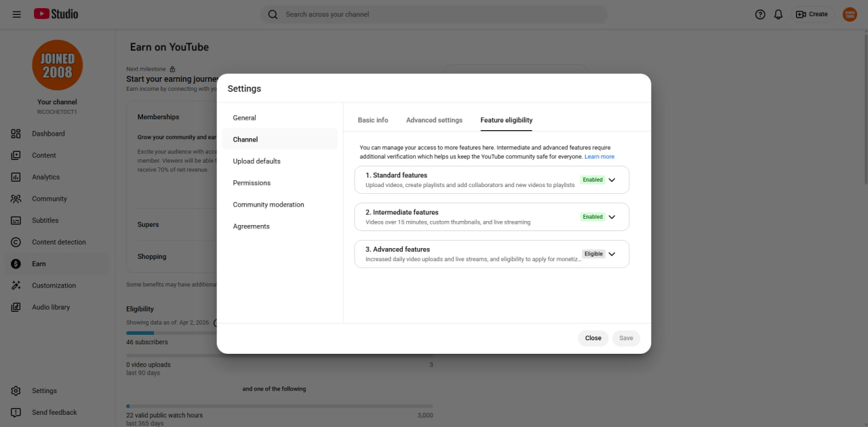Open Subtitles icon in sidebar
Screen dimensions: 868x427
(x=16, y=220)
